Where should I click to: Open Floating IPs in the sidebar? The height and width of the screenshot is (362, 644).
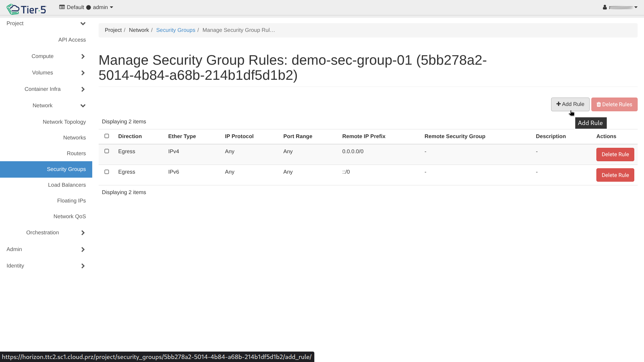[71, 201]
